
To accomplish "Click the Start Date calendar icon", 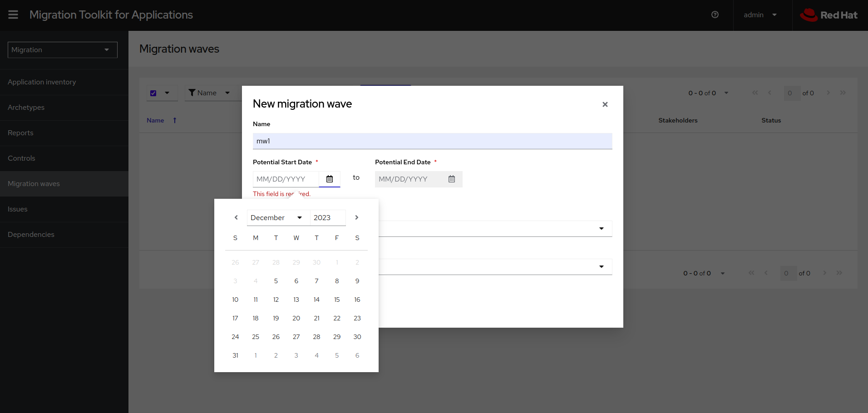I will (x=330, y=179).
